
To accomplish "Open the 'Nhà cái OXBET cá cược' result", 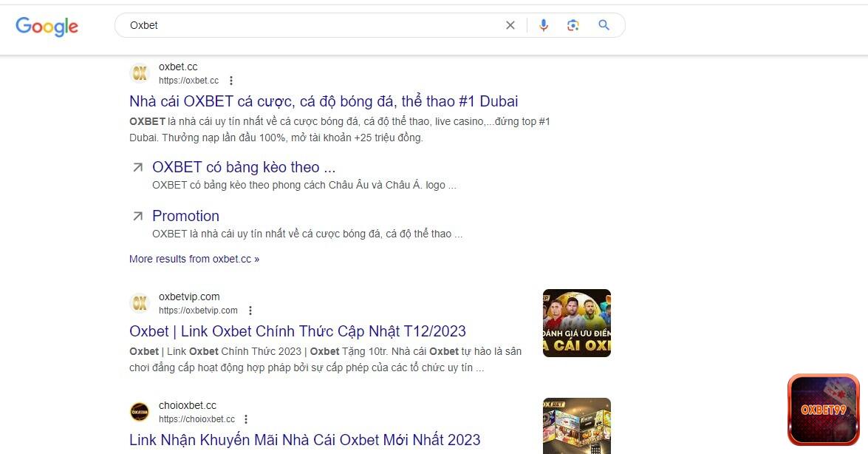I will [x=324, y=101].
